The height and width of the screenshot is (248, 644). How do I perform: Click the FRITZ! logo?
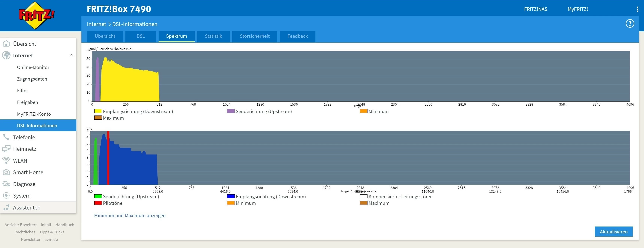pos(37,16)
